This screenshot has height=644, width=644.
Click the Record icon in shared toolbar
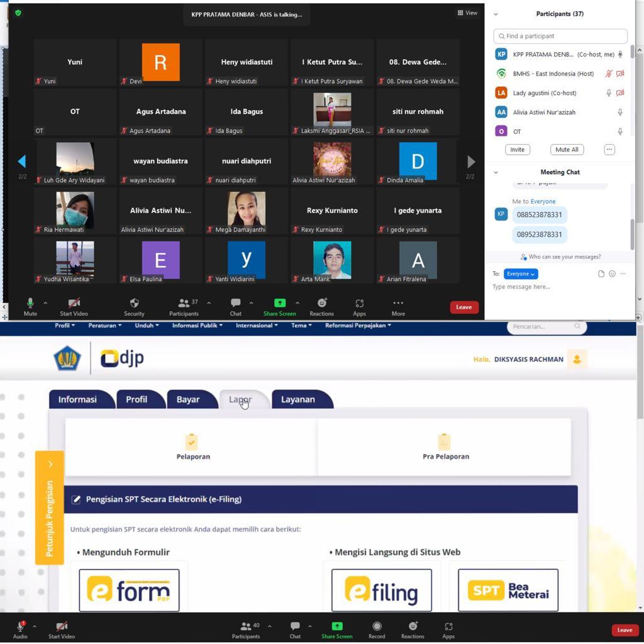[x=377, y=626]
